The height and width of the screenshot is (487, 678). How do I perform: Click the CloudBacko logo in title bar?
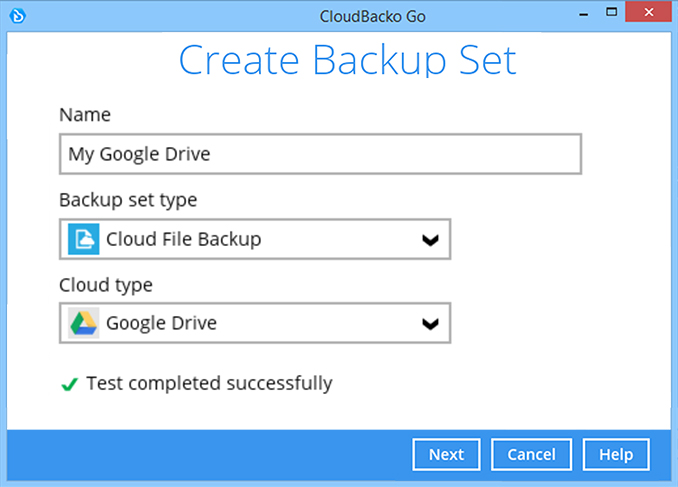[x=18, y=16]
